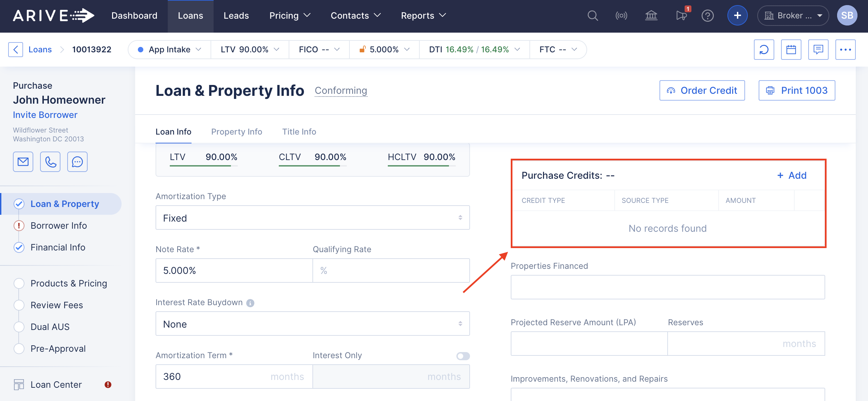
Task: Open the broadcast signal icon
Action: click(621, 16)
